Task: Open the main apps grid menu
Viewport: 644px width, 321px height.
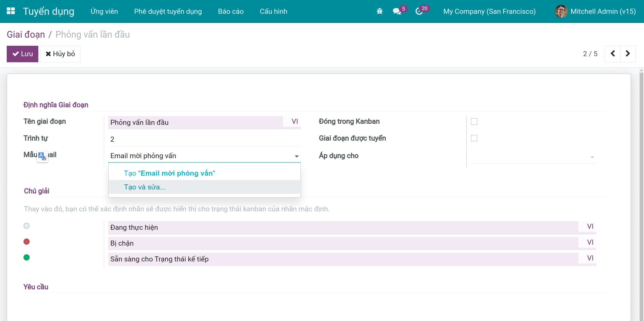Action: (11, 11)
